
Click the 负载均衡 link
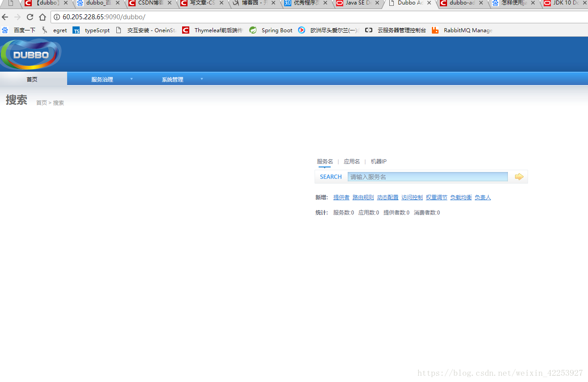click(x=461, y=197)
